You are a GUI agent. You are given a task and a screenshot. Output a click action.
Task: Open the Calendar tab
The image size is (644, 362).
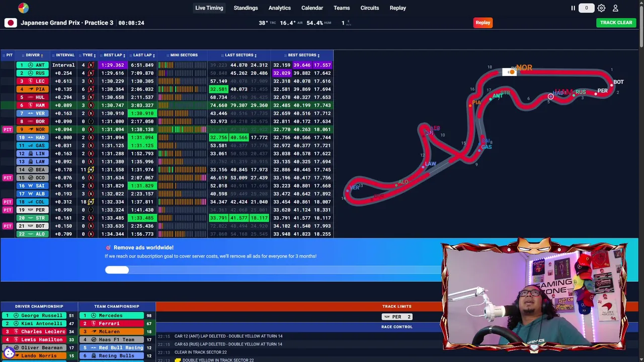(x=312, y=8)
